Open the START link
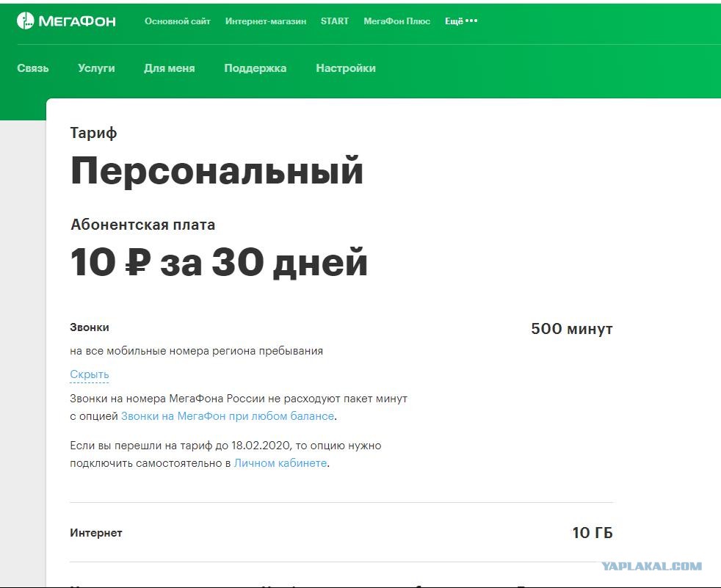The image size is (721, 588). click(x=335, y=21)
